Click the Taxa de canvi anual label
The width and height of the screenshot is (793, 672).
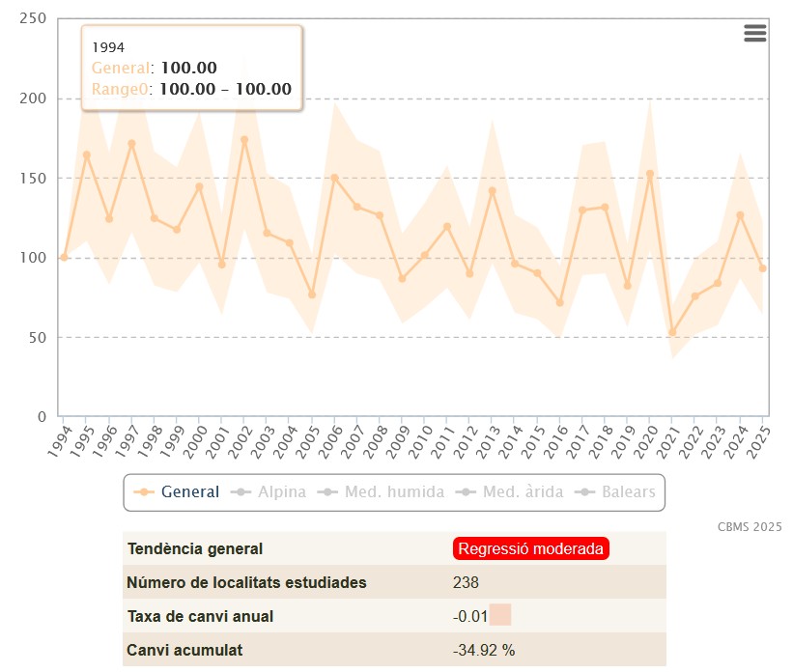200,616
